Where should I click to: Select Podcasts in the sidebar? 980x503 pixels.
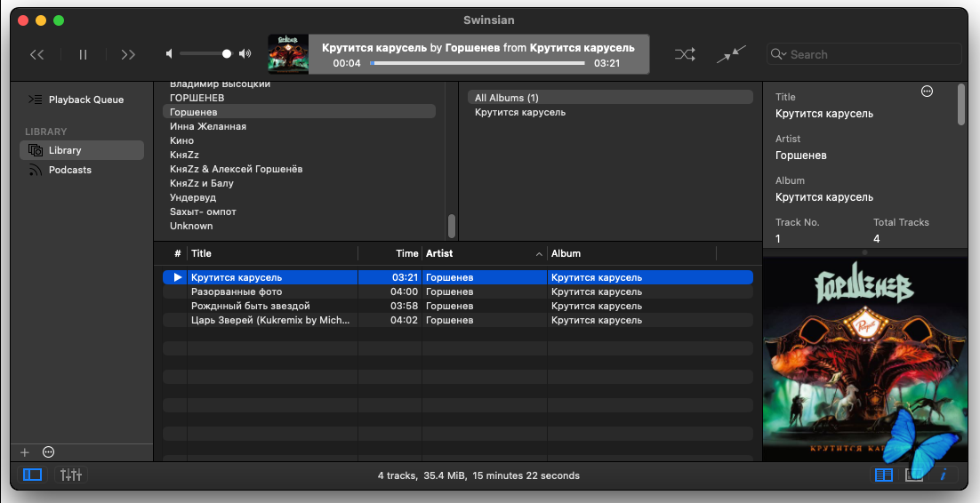tap(69, 170)
